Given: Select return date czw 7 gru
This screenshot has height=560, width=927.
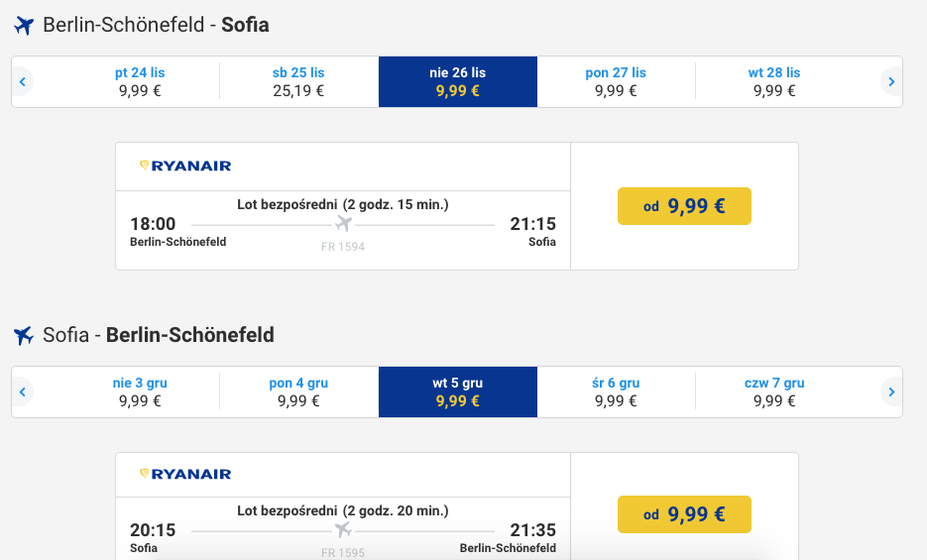Looking at the screenshot, I should coord(774,392).
